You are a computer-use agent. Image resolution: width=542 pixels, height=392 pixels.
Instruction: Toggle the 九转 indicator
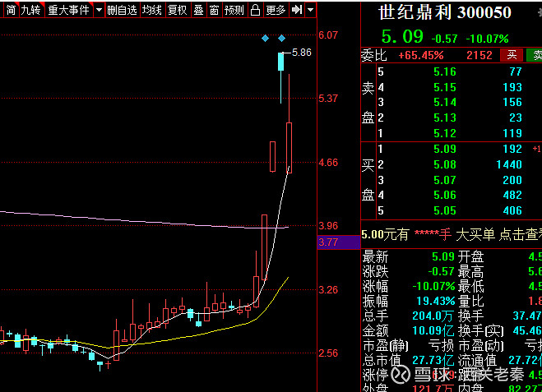pos(30,10)
